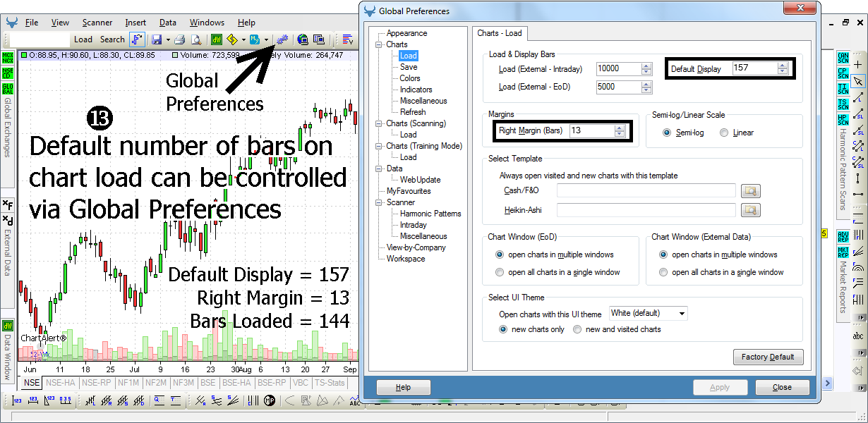Select the NSE CD exchange icon

(x=8, y=73)
